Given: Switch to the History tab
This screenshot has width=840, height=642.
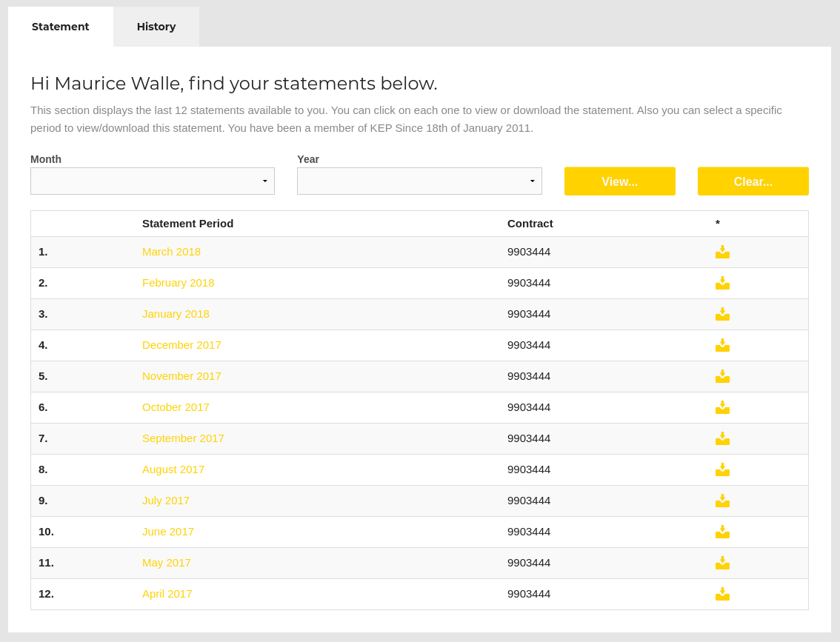Looking at the screenshot, I should coord(156,27).
